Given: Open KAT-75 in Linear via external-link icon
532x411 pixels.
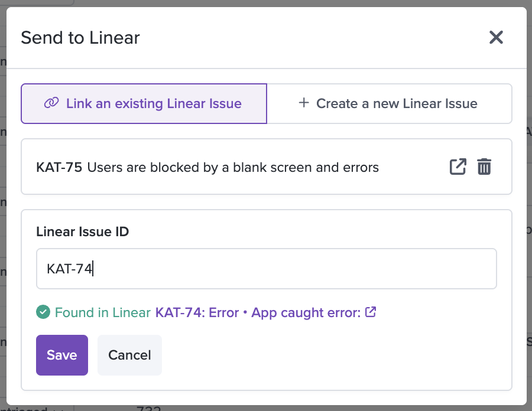Looking at the screenshot, I should point(458,167).
